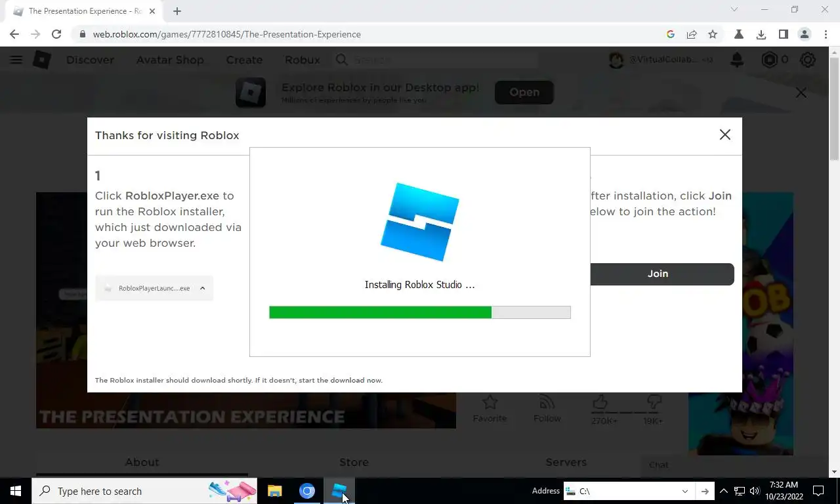Click the taskbar Address go arrow
This screenshot has height=504, width=840.
click(x=705, y=491)
